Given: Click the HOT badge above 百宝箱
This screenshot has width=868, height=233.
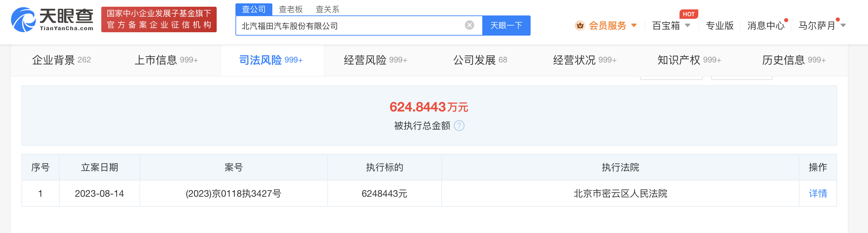Looking at the screenshot, I should click(x=689, y=14).
